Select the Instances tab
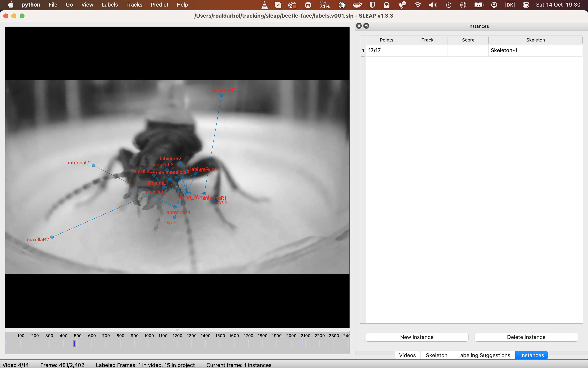 [532, 355]
